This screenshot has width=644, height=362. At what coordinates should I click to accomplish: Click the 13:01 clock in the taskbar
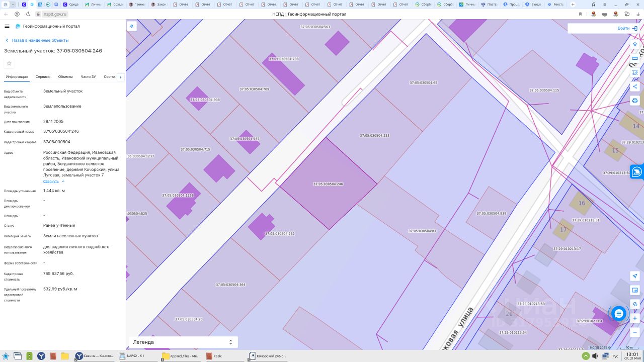(633, 354)
